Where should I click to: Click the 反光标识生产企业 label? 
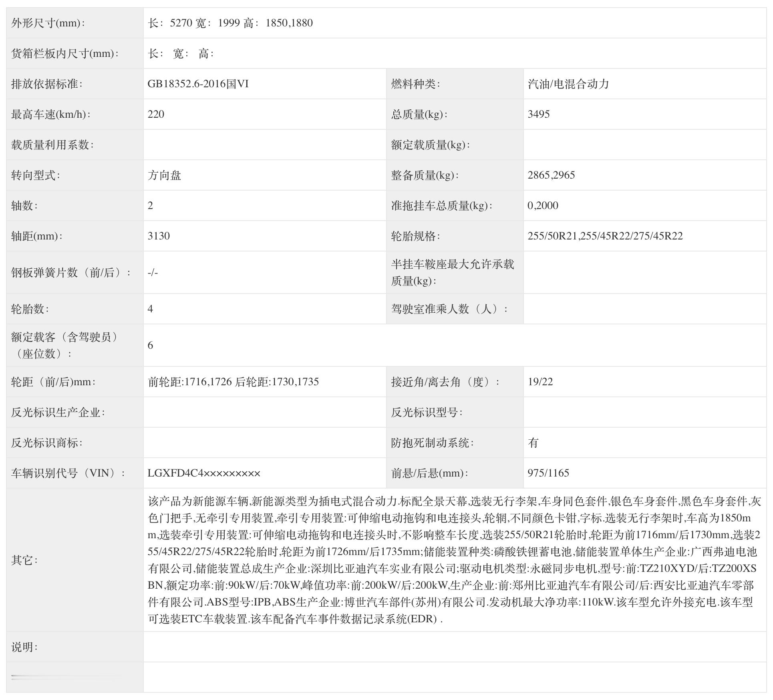pos(58,412)
